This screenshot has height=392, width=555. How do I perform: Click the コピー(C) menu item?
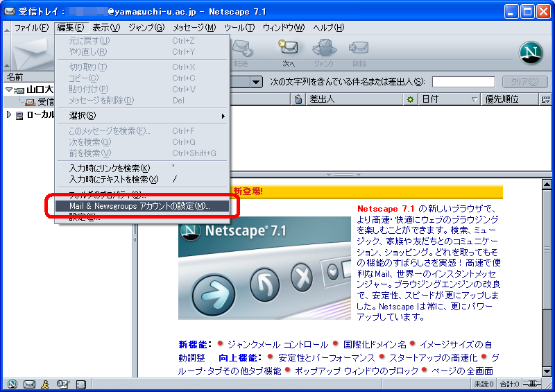142,78
